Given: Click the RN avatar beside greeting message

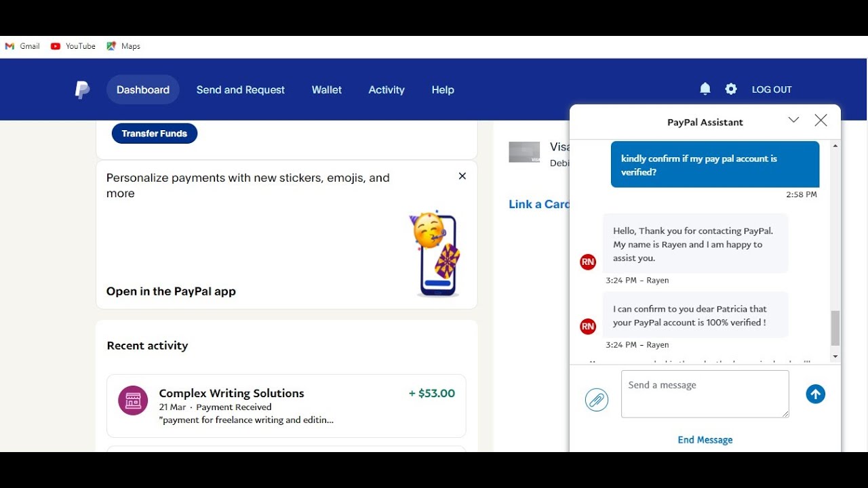Looking at the screenshot, I should coord(588,262).
